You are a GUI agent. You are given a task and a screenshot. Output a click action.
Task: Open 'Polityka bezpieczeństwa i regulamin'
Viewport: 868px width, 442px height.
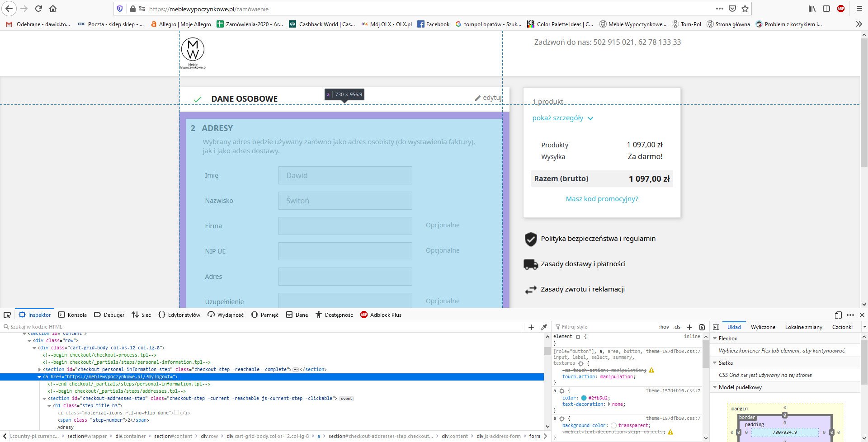point(598,239)
